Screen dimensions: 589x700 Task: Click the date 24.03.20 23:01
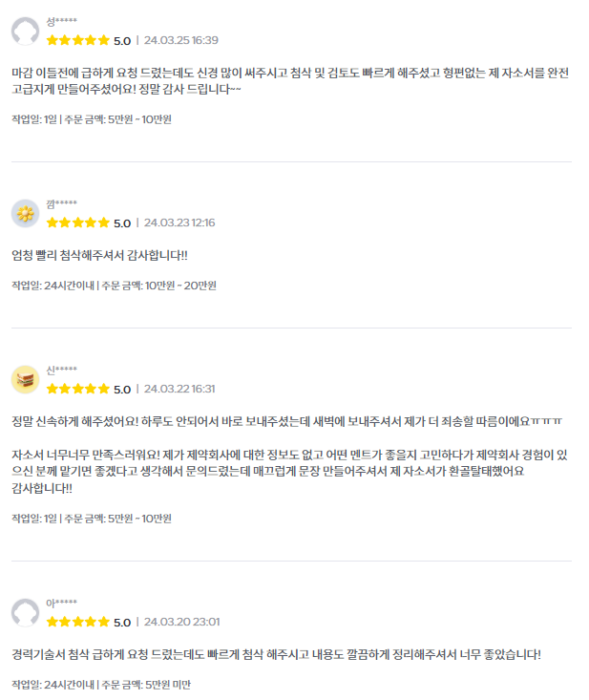[x=182, y=622]
